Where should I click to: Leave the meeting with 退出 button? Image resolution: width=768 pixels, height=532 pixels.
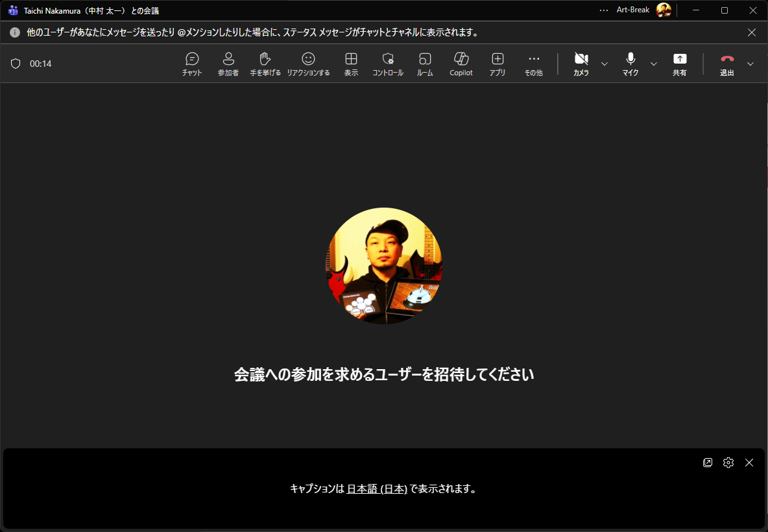pos(727,64)
